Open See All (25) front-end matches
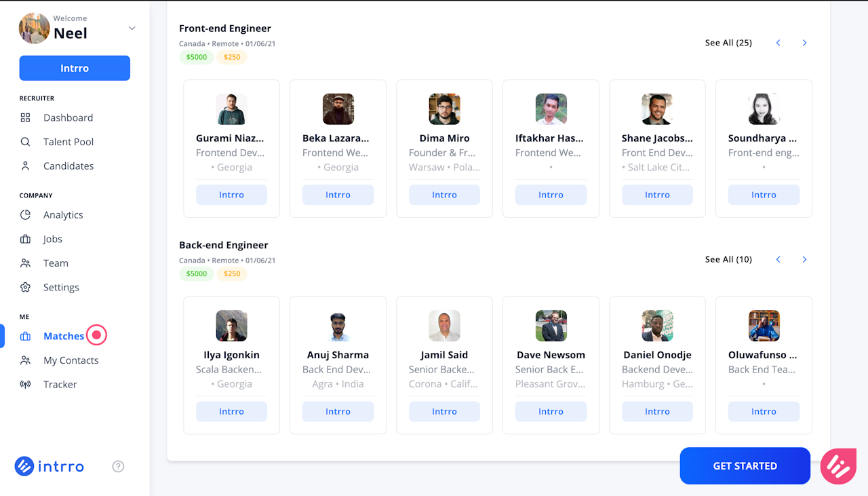Screen dimensions: 868x496 coord(728,43)
